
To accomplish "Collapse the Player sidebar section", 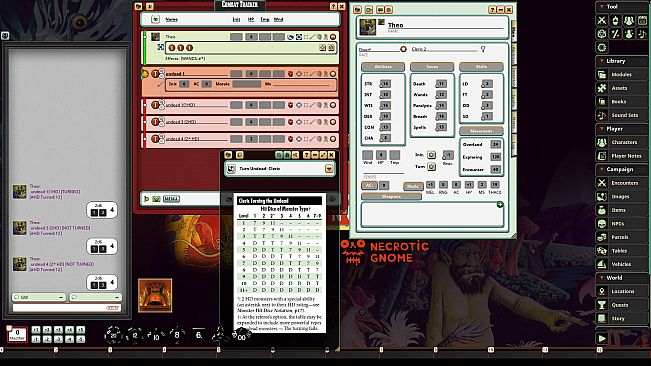I will [x=601, y=129].
